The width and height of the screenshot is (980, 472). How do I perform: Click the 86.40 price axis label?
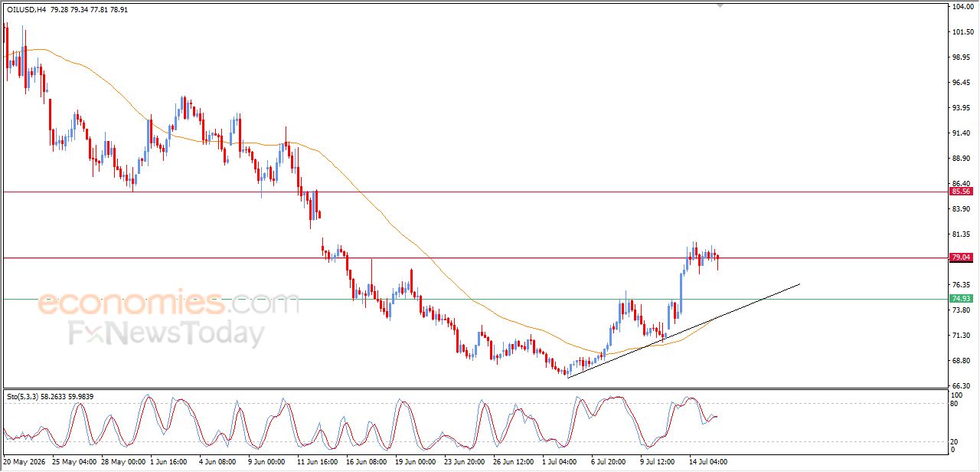(962, 184)
